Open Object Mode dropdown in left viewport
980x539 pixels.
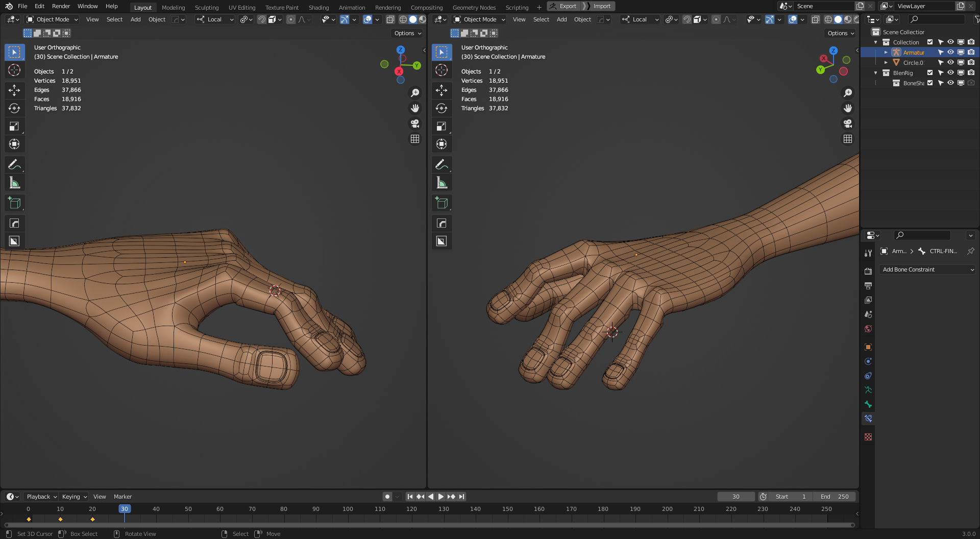(x=52, y=19)
